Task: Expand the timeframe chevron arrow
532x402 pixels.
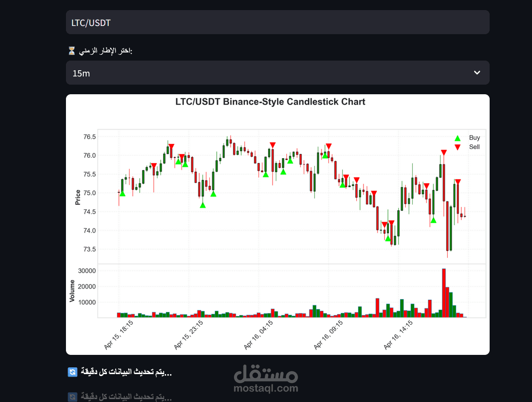Action: point(477,73)
